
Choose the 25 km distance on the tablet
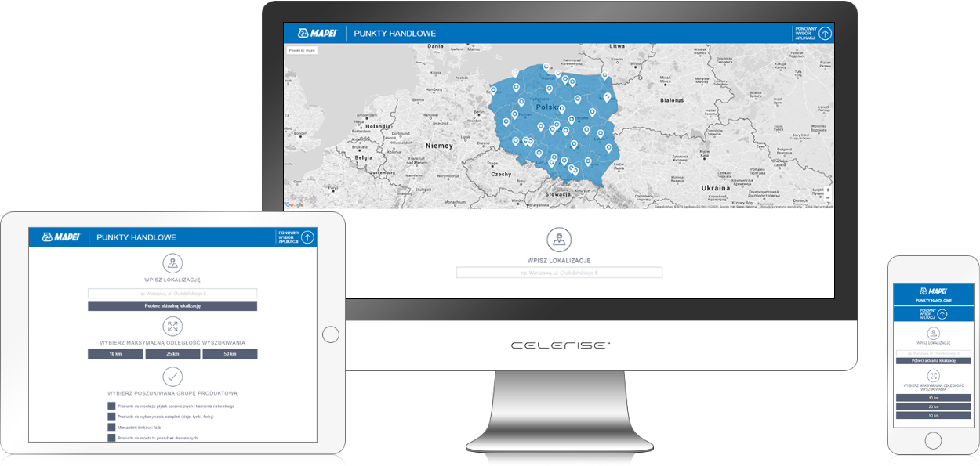[172, 354]
